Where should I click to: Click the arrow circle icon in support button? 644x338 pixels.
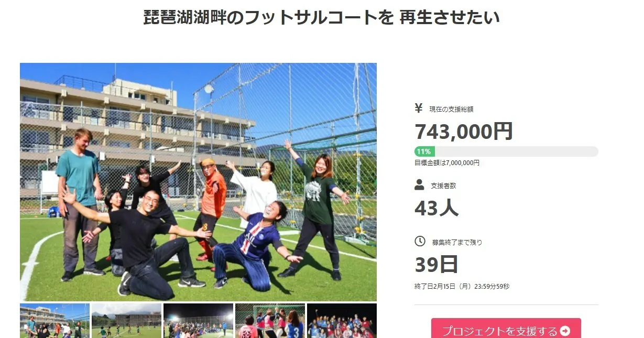tap(565, 331)
